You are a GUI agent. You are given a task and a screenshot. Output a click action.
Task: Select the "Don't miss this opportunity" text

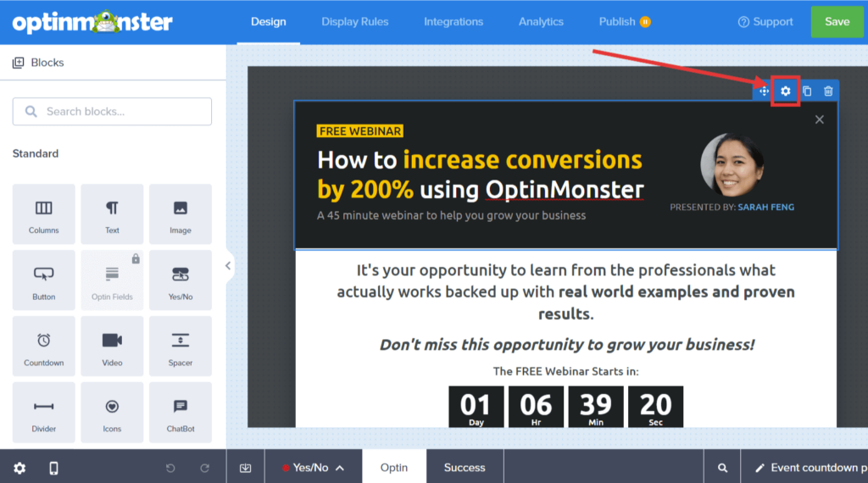(566, 345)
